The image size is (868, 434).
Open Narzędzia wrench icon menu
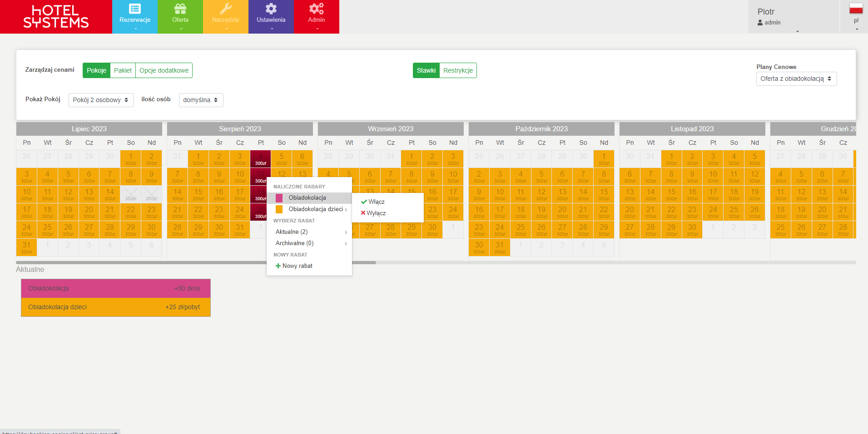[x=226, y=9]
